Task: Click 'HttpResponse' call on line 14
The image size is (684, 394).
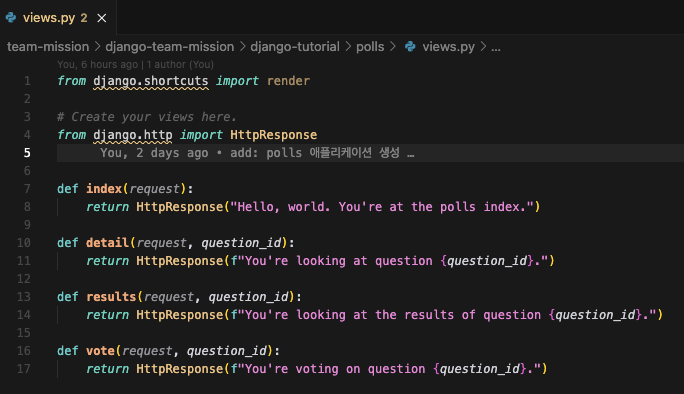Action: click(x=179, y=315)
